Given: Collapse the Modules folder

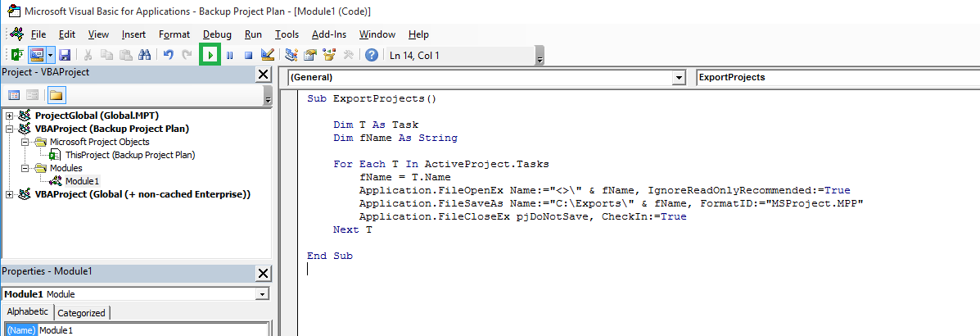Looking at the screenshot, I should tap(26, 168).
